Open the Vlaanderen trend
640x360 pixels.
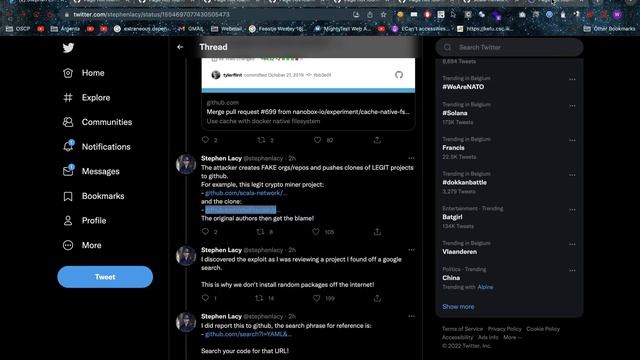coord(460,252)
